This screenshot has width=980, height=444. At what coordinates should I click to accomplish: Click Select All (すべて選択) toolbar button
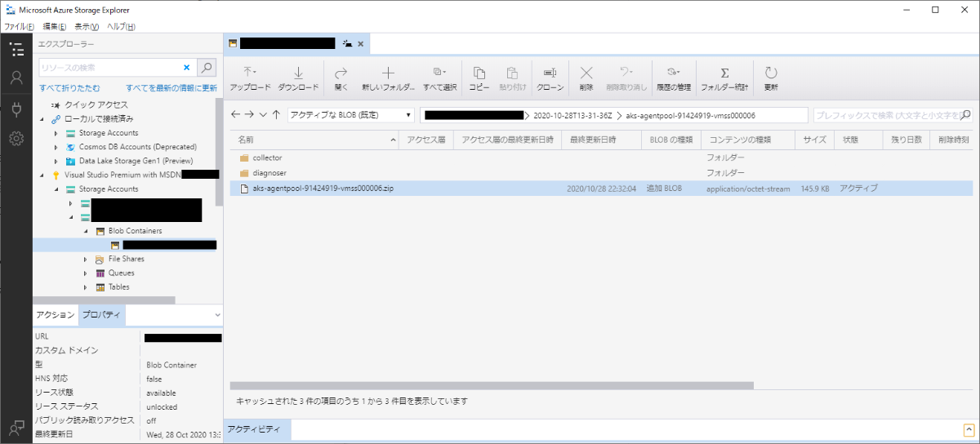[439, 79]
